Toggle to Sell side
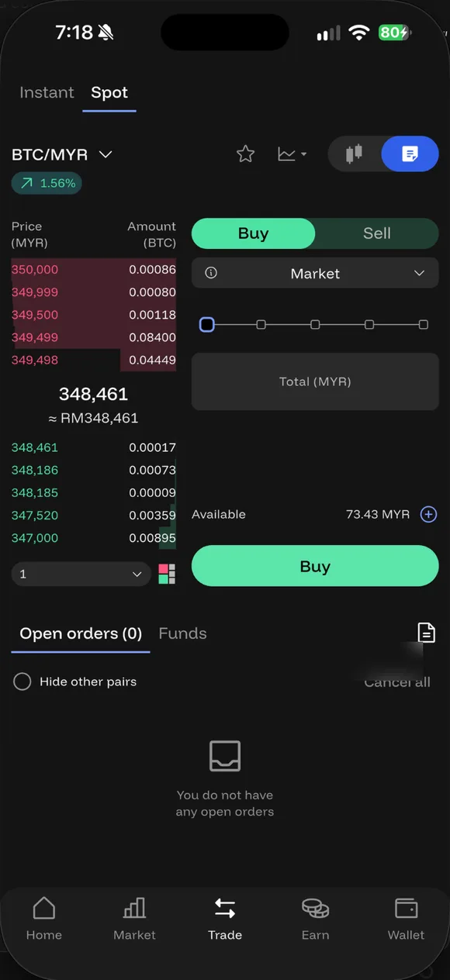The image size is (450, 980). [x=377, y=233]
